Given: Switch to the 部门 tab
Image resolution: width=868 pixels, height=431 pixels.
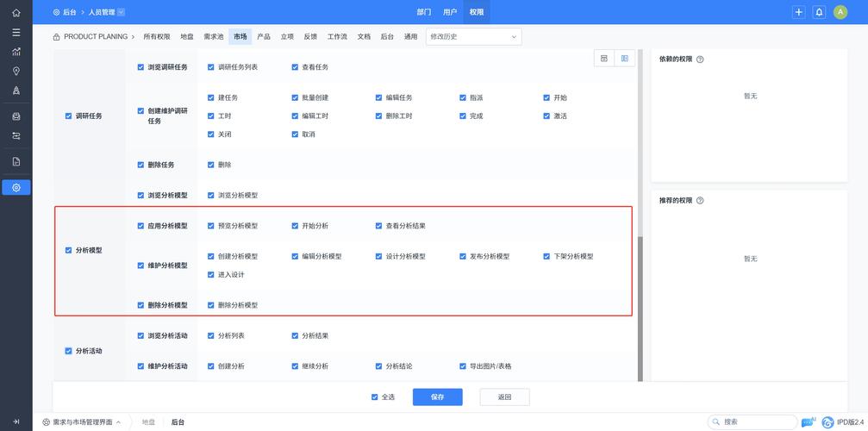Looking at the screenshot, I should tap(424, 12).
